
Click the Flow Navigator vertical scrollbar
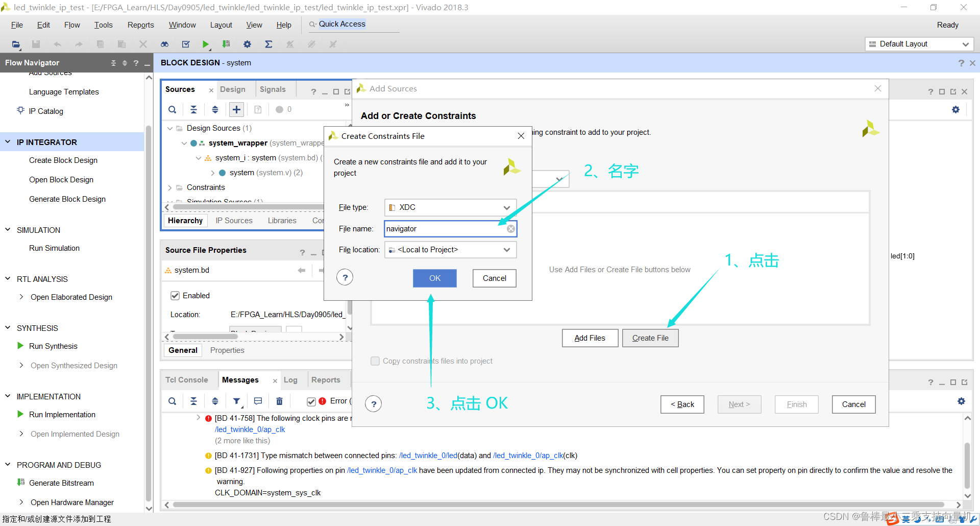click(149, 314)
